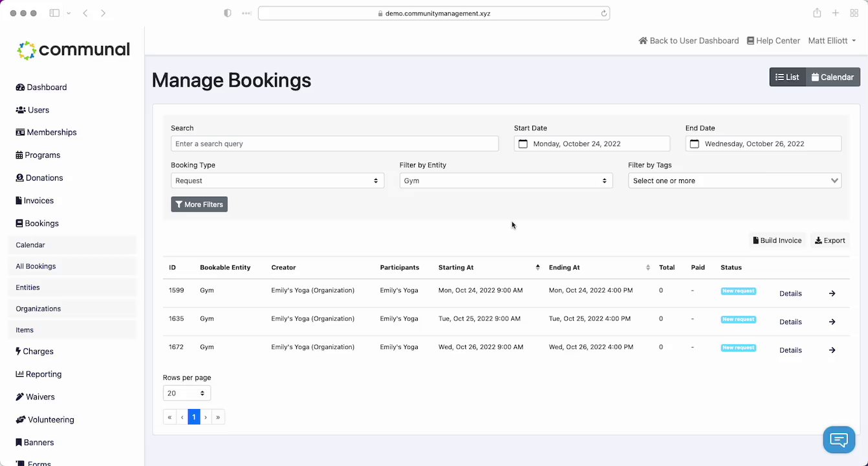Sort bookings by Ending At column

pos(648,268)
